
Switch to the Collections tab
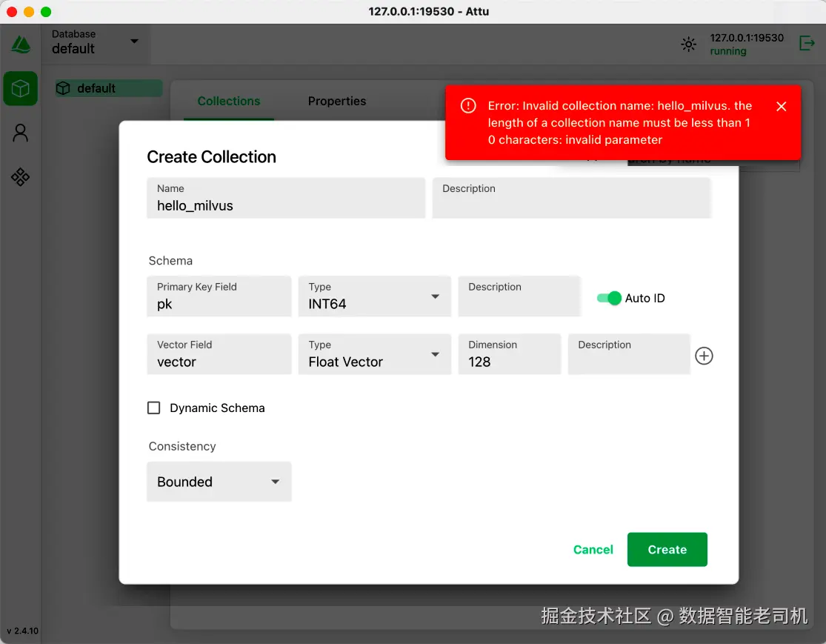[x=229, y=102]
